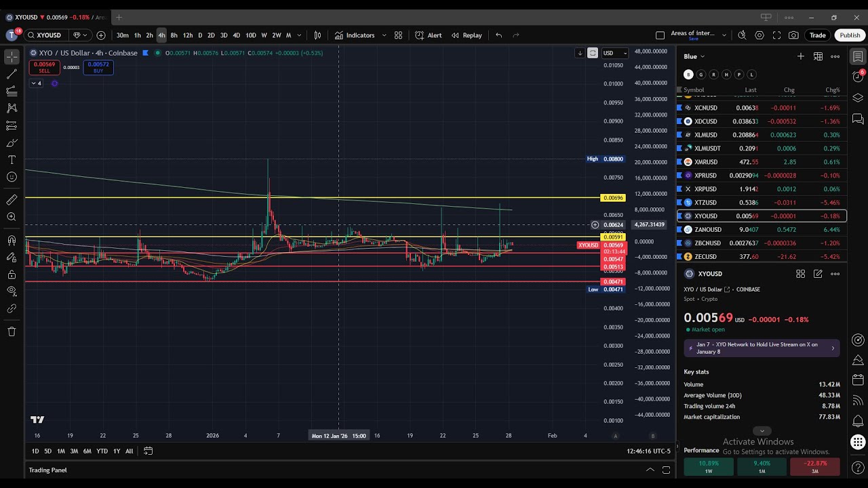Viewport: 868px width, 488px height.
Task: Switch to the 8h timeframe
Action: [174, 35]
